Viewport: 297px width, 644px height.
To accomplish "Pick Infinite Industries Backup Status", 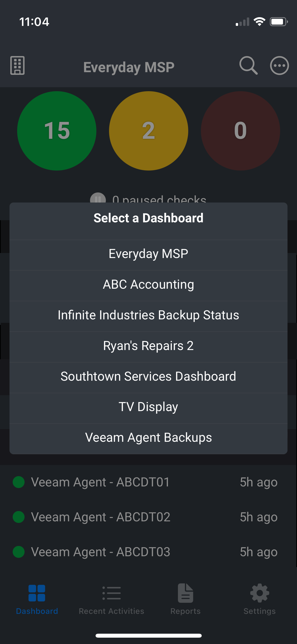I will (x=148, y=315).
